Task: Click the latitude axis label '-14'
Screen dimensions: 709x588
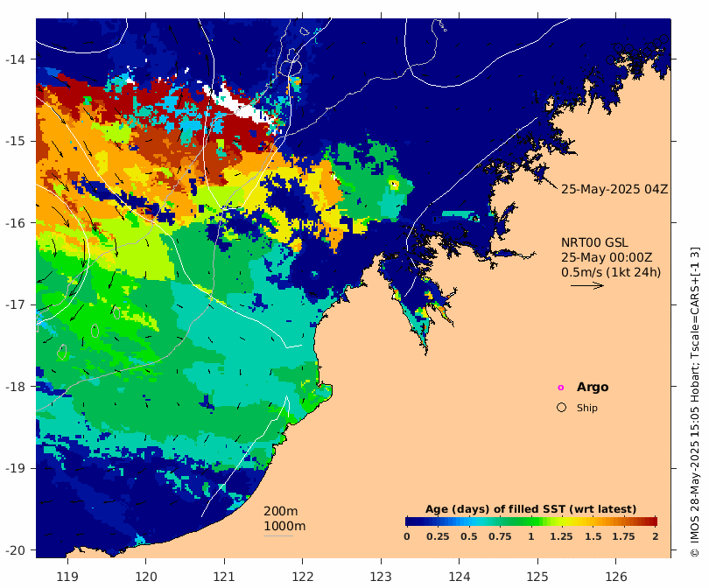Action: click(x=16, y=59)
